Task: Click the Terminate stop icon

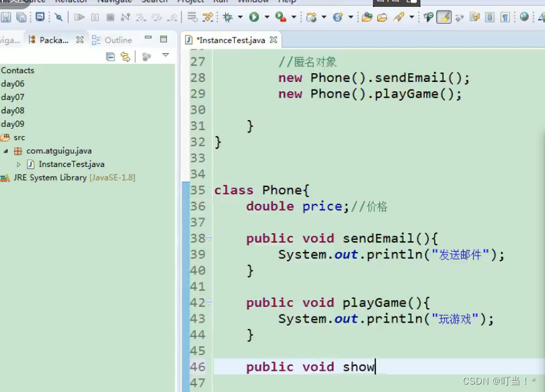Action: pyautogui.click(x=110, y=17)
